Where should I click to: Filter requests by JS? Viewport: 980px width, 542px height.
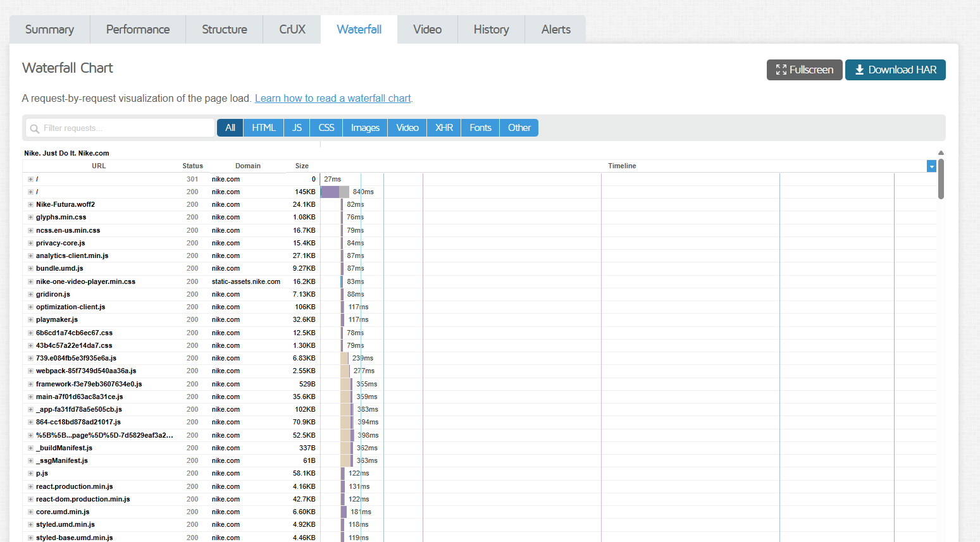[297, 128]
